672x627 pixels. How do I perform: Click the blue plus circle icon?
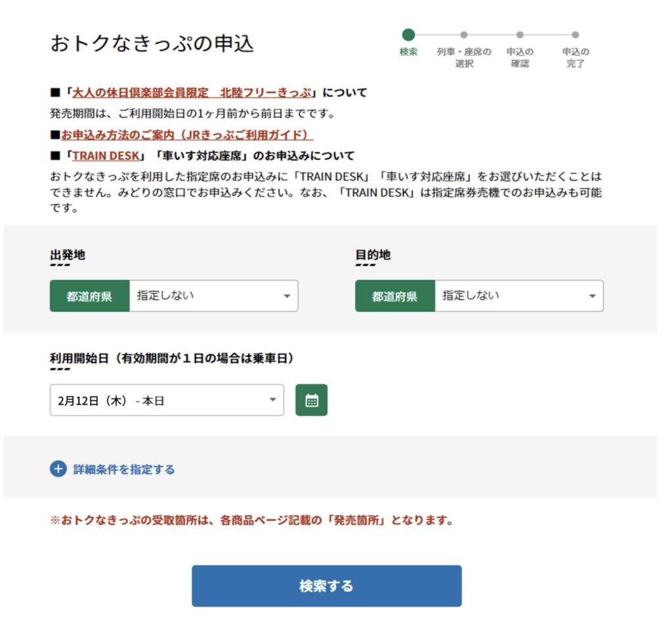tap(58, 469)
